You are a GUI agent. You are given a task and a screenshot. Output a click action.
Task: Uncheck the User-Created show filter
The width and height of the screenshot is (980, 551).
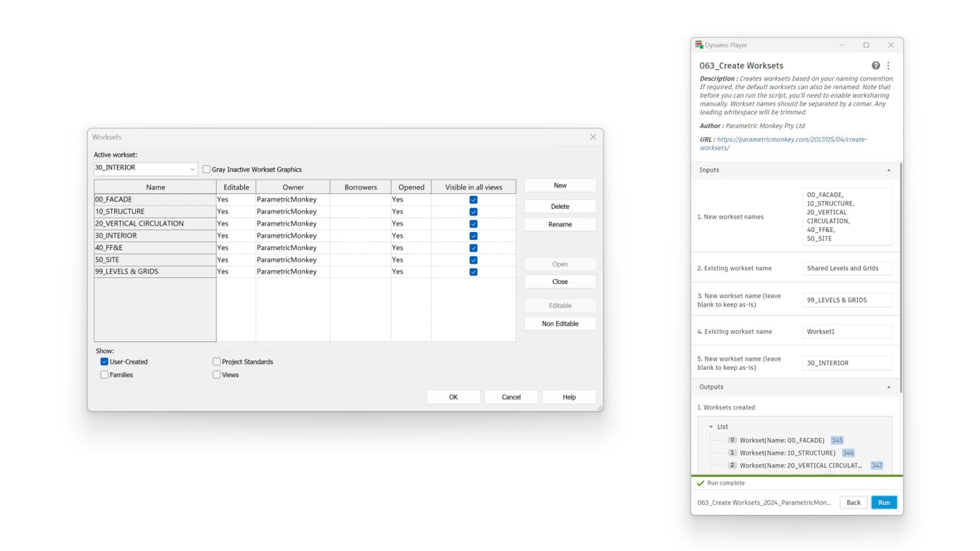[x=105, y=362]
